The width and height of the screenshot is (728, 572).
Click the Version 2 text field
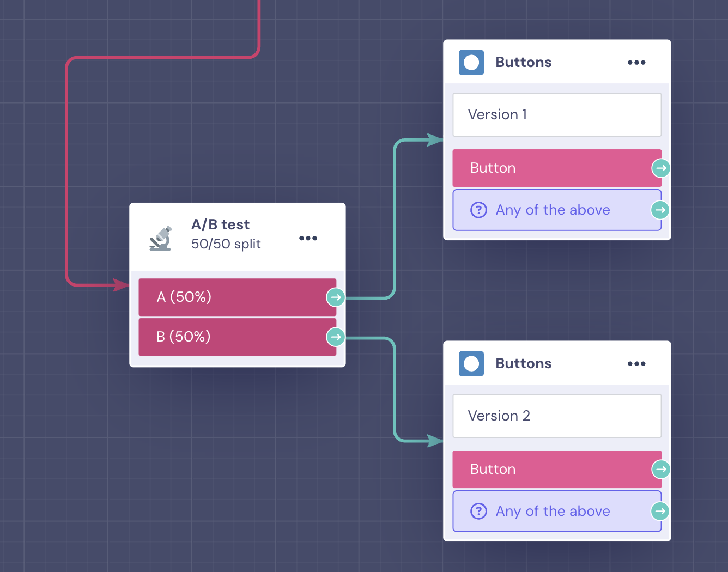[x=557, y=416]
